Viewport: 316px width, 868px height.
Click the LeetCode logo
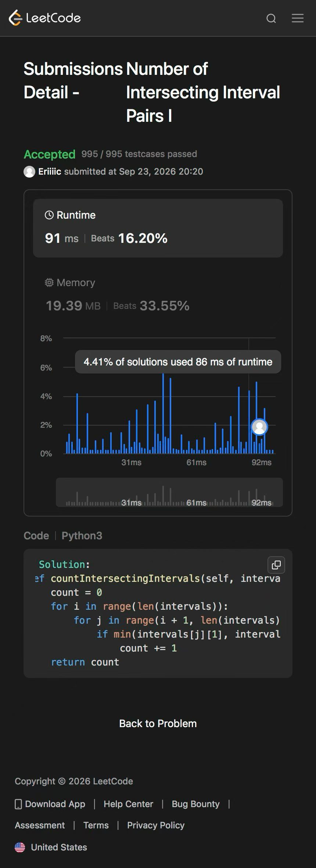44,18
